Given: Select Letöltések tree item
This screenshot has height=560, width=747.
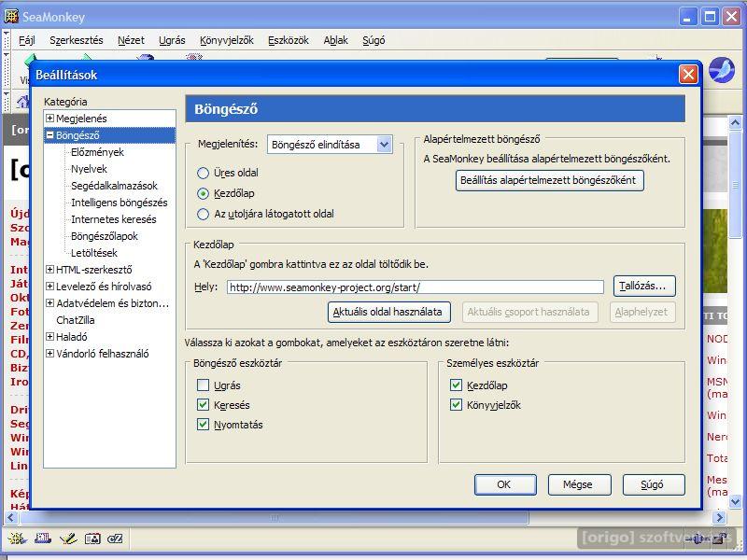Looking at the screenshot, I should point(94,253).
